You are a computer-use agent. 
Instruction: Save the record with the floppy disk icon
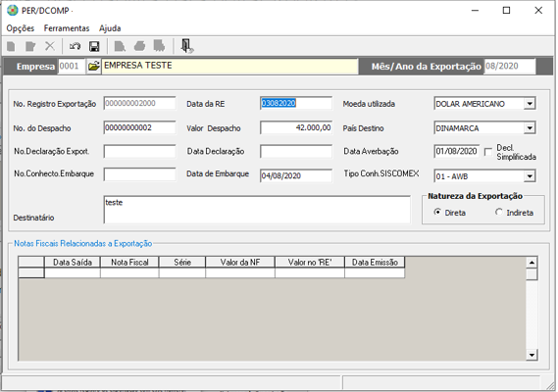click(94, 46)
